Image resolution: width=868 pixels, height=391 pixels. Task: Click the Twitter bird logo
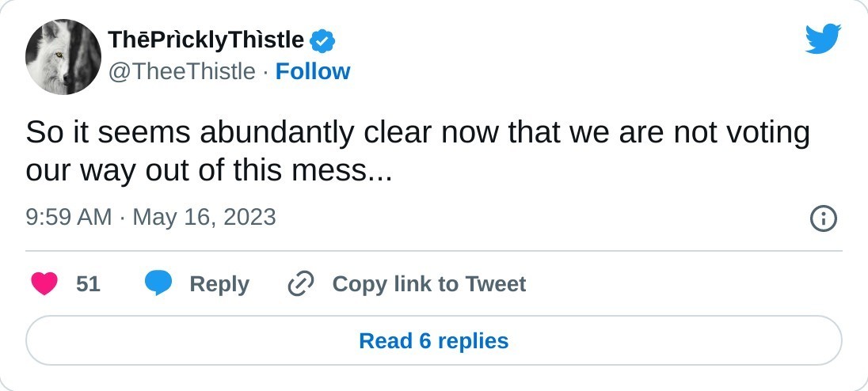coord(823,38)
